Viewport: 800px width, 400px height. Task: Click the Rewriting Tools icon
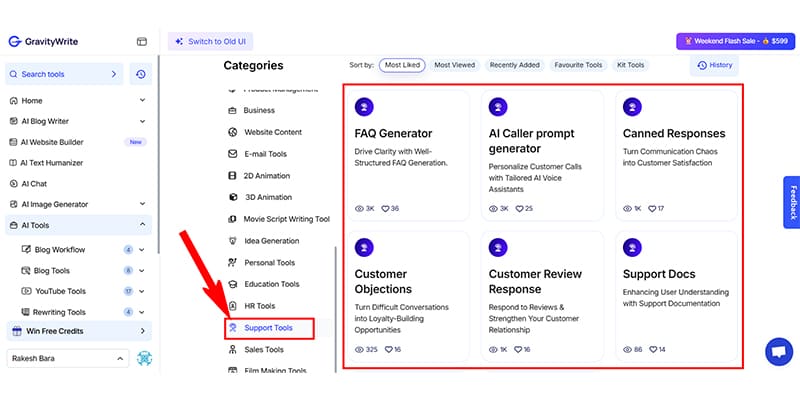25,312
